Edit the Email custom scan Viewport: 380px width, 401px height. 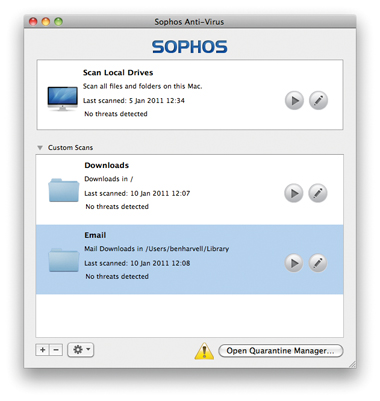click(318, 263)
